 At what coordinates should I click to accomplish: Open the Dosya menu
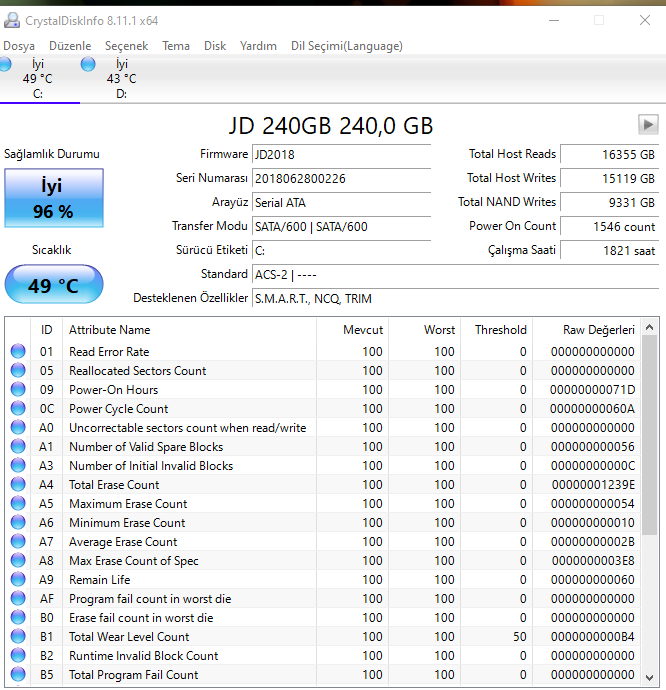click(19, 46)
